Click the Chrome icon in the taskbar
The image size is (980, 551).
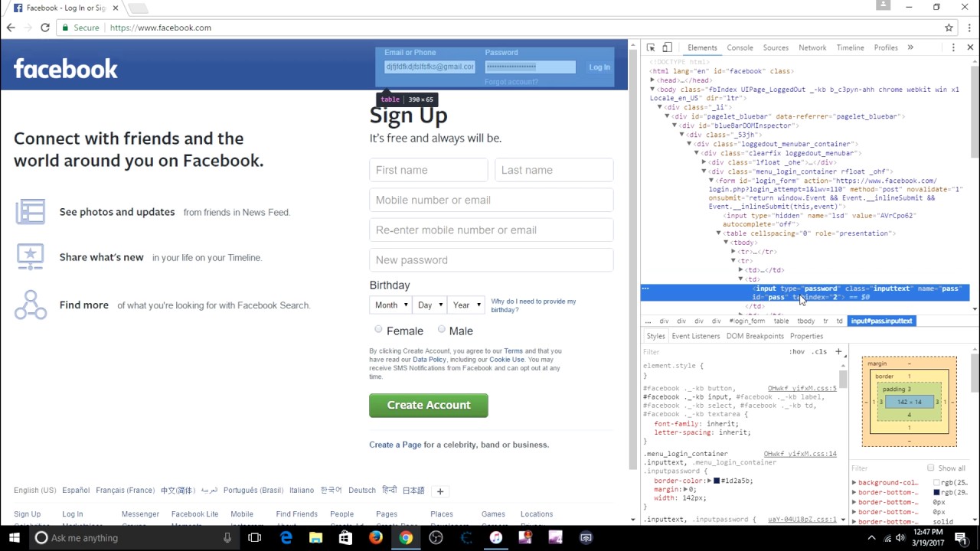406,538
